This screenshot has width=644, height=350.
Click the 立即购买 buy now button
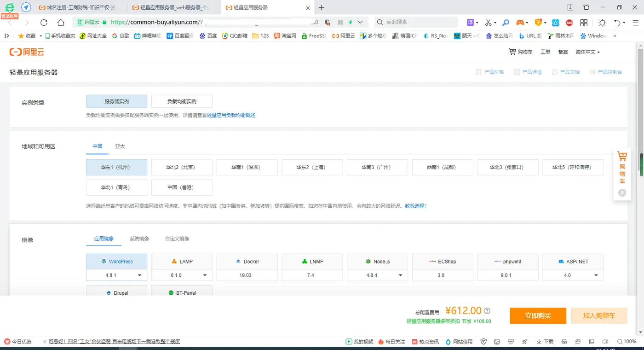coord(538,316)
